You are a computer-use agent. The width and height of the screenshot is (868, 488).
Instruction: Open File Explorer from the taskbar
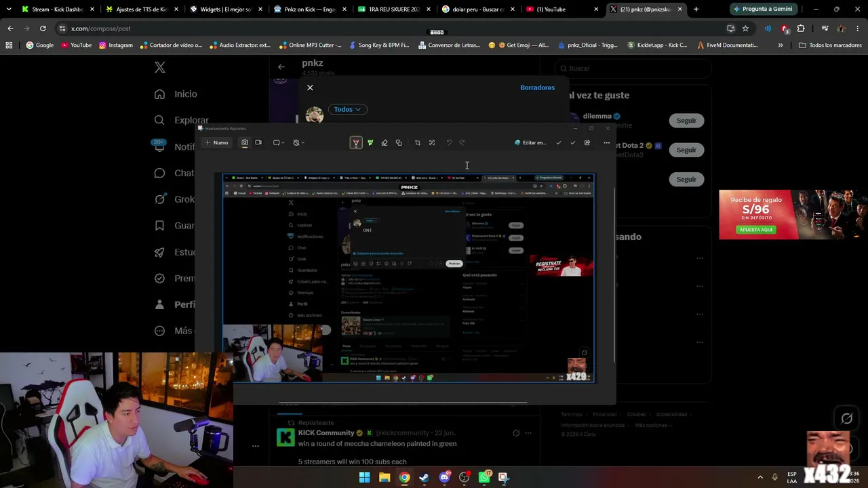[384, 477]
